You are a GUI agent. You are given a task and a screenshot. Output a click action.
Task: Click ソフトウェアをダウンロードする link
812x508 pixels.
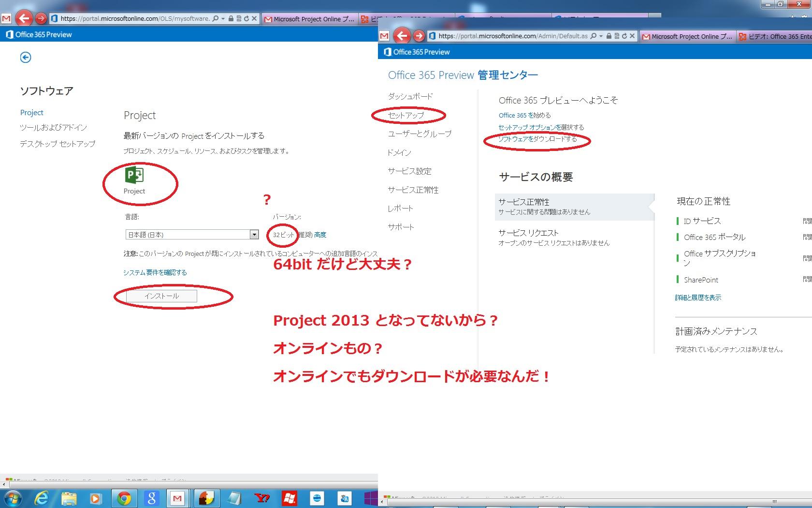[x=537, y=139]
